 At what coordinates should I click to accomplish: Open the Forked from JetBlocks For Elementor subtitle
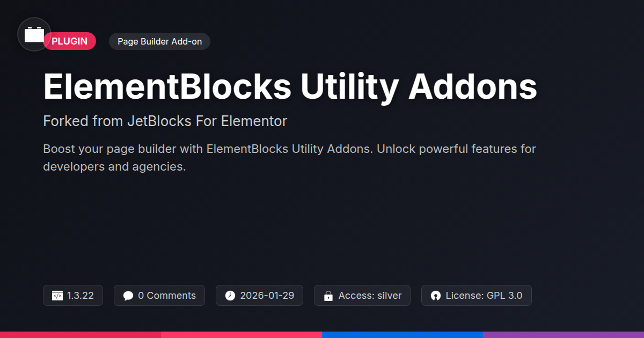[x=165, y=121]
